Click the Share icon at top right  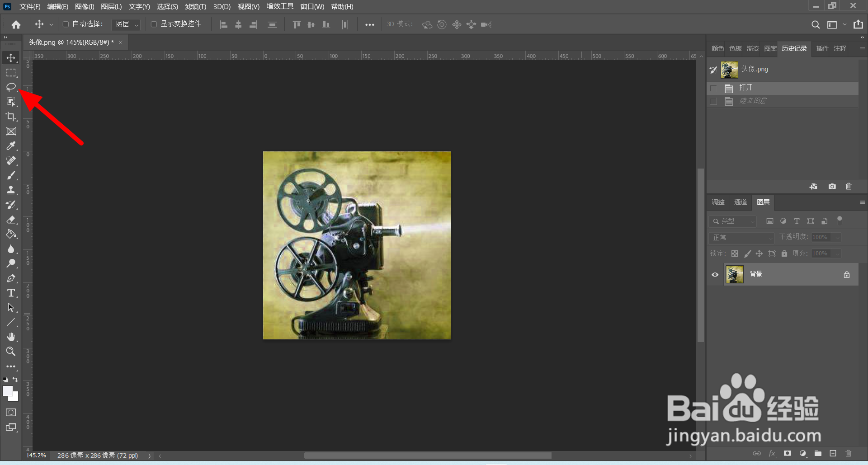858,24
